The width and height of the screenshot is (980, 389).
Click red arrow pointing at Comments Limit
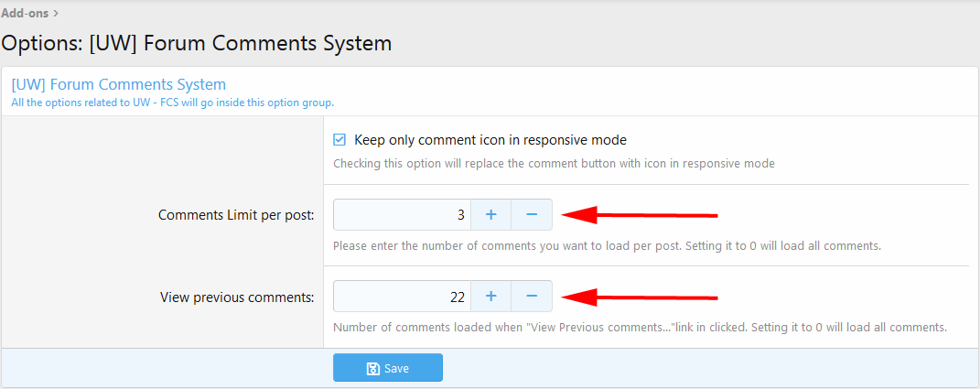[639, 215]
